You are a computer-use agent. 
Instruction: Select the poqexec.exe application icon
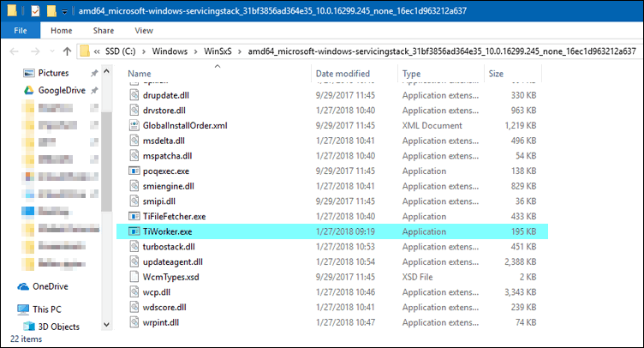pos(134,171)
